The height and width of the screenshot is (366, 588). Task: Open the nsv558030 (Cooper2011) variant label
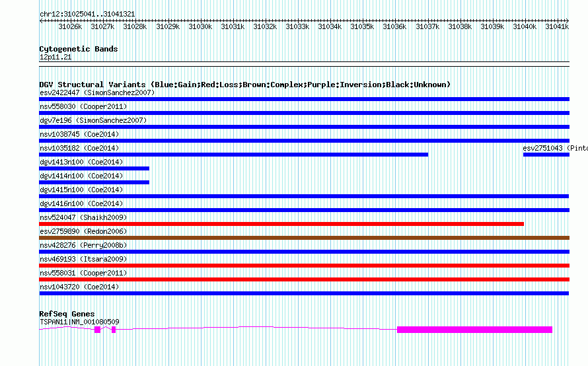(x=83, y=106)
